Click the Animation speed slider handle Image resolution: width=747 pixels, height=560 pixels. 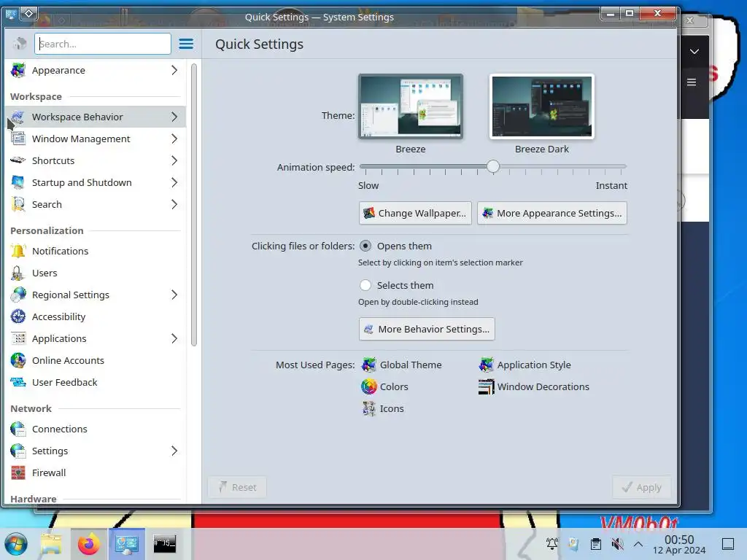pyautogui.click(x=493, y=166)
